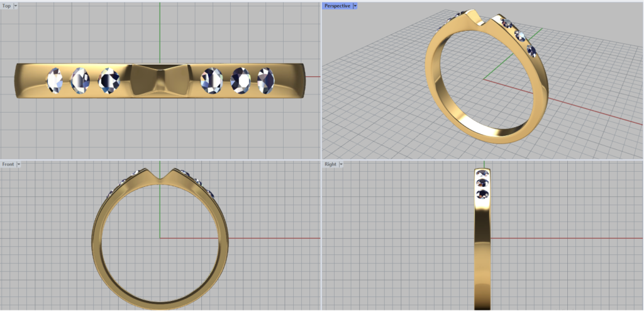The width and height of the screenshot is (644, 311).
Task: Pick the bottom gem in Right view
Action: click(482, 195)
